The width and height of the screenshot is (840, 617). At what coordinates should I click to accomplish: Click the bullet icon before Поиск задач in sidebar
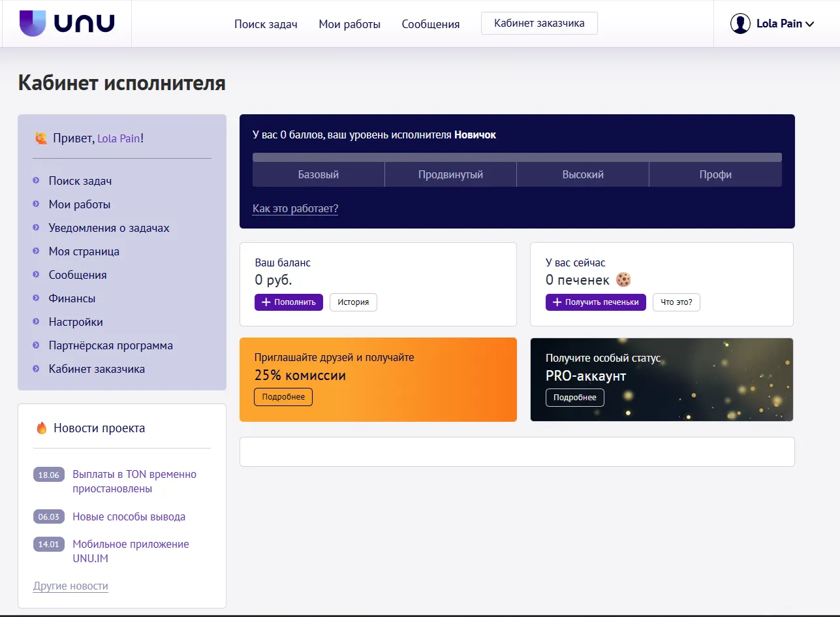tap(36, 181)
